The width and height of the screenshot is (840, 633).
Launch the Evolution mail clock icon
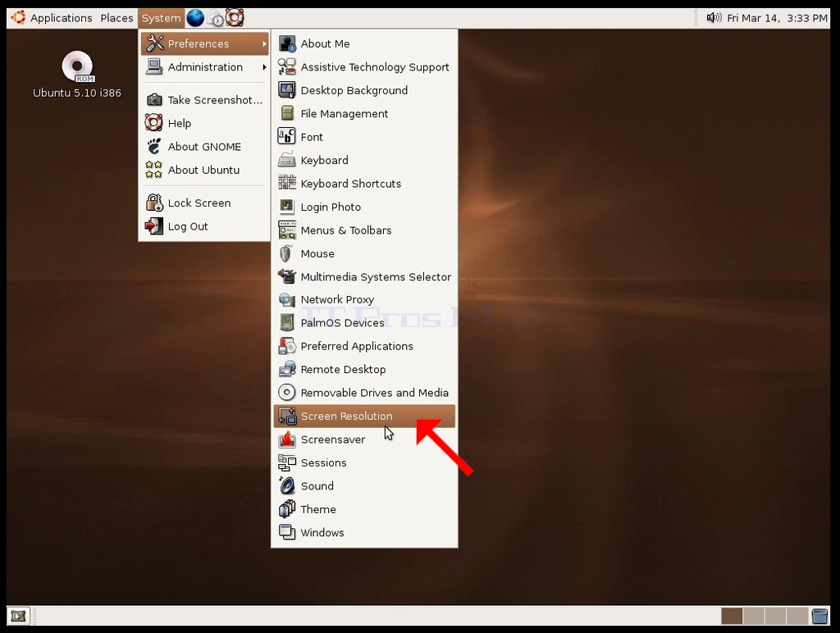(x=216, y=18)
